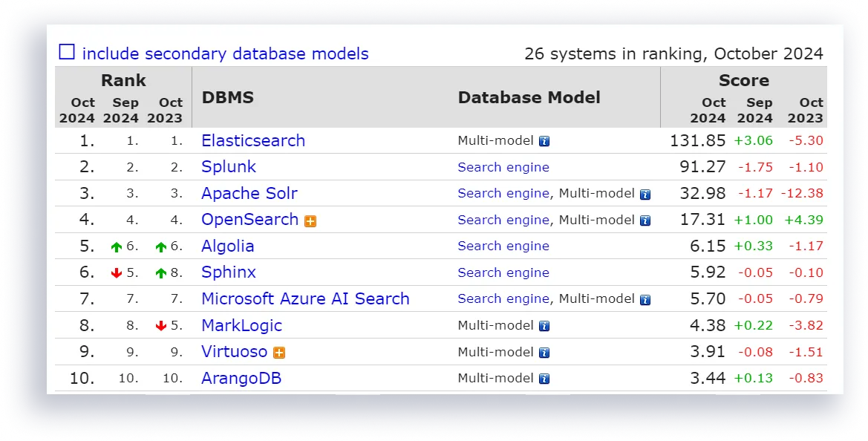
Task: Open the Elasticsearch DBMS link
Action: (253, 140)
